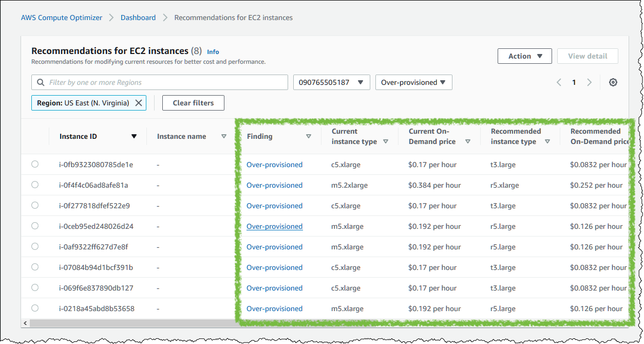This screenshot has width=644, height=344.
Task: Open the Over-provisioned finding filter dropdown
Action: pyautogui.click(x=413, y=82)
